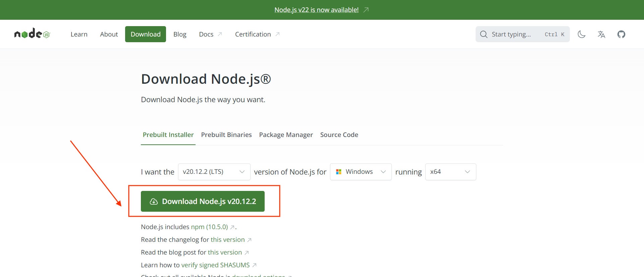Click text 'Download Node.js the way you want.'
This screenshot has width=644, height=277.
203,100
